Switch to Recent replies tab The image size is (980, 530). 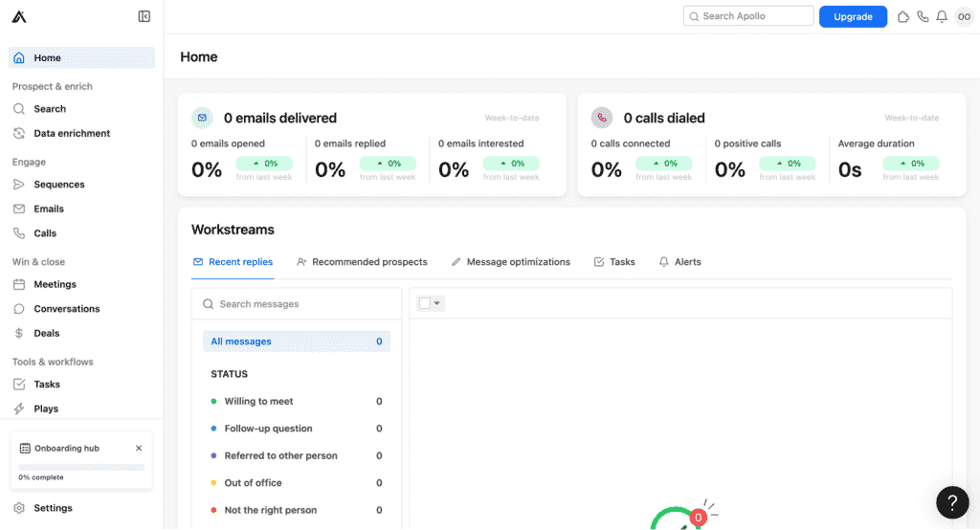click(233, 262)
